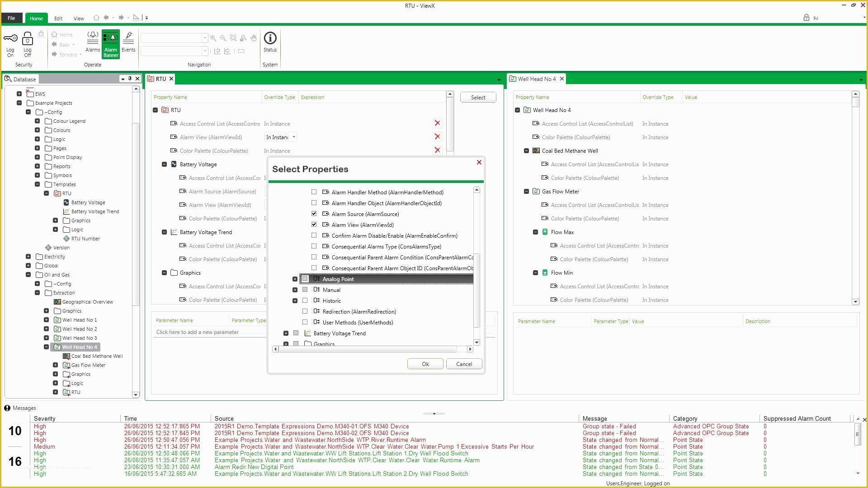Image resolution: width=868 pixels, height=488 pixels.
Task: Check Alarm Handler Object property
Action: [x=314, y=203]
